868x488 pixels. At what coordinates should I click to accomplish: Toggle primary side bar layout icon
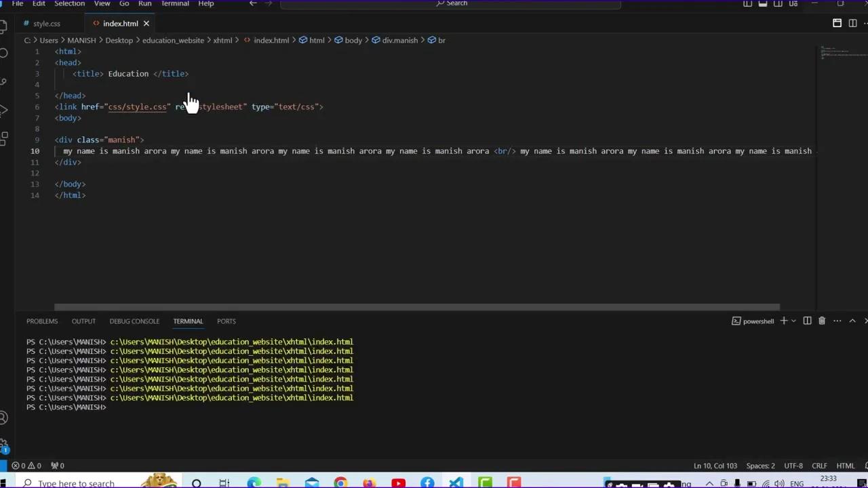(x=747, y=3)
